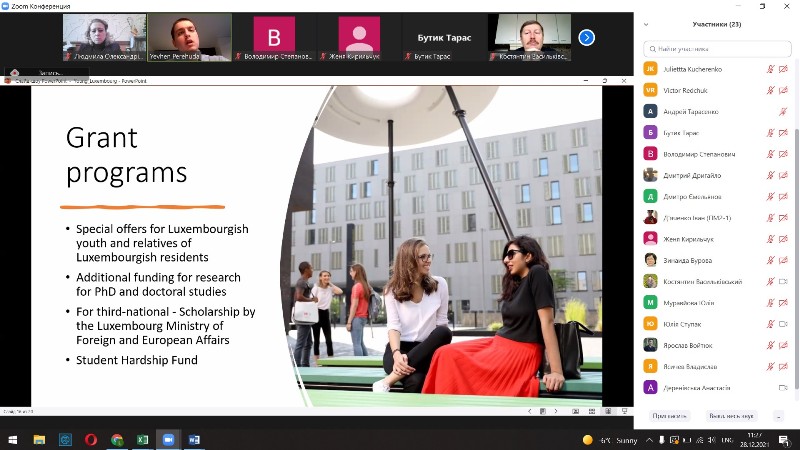Click the mute/unmute button below participants

pos(731,415)
